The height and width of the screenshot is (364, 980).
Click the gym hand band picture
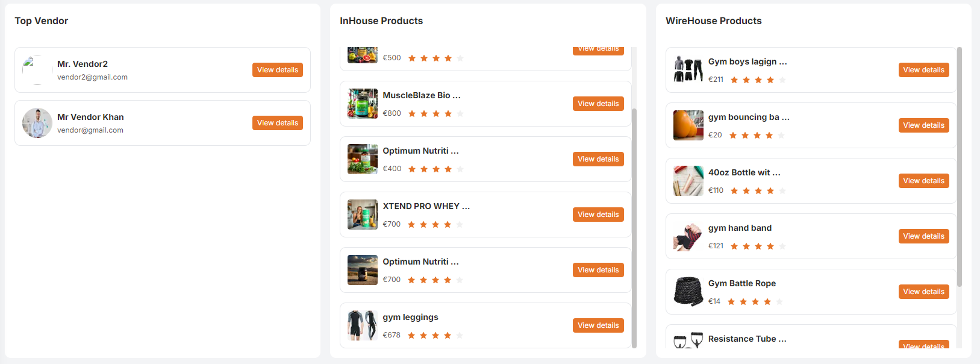tap(688, 236)
